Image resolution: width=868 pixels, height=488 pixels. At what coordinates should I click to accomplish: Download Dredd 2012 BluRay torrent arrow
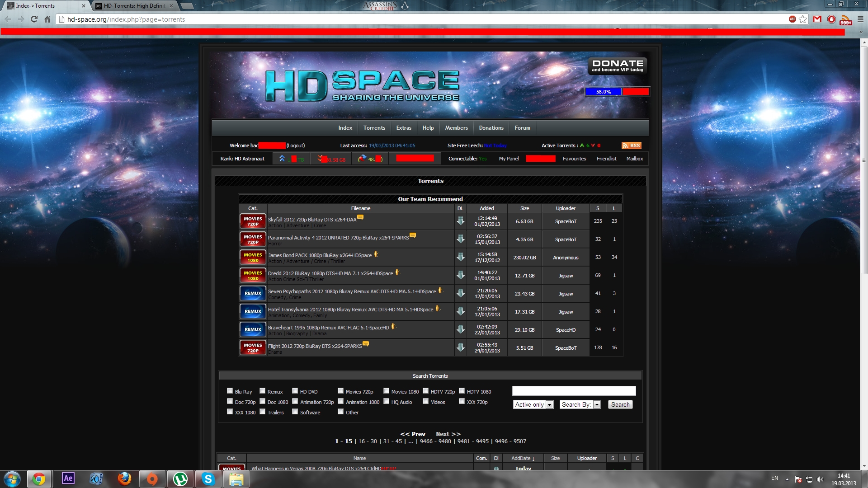(x=460, y=275)
